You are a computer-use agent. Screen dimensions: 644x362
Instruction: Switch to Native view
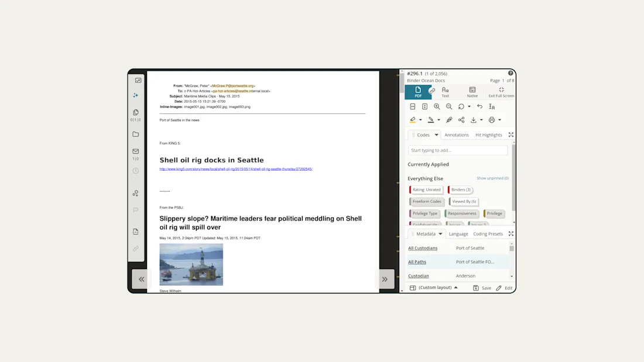[472, 92]
